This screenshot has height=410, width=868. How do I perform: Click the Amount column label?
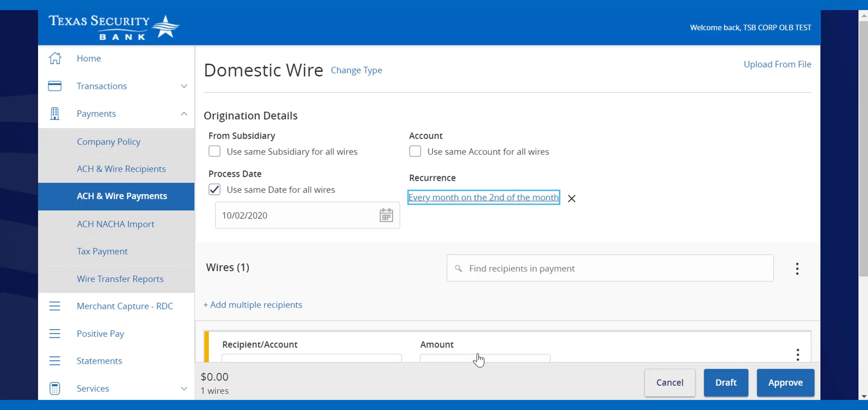(x=437, y=345)
